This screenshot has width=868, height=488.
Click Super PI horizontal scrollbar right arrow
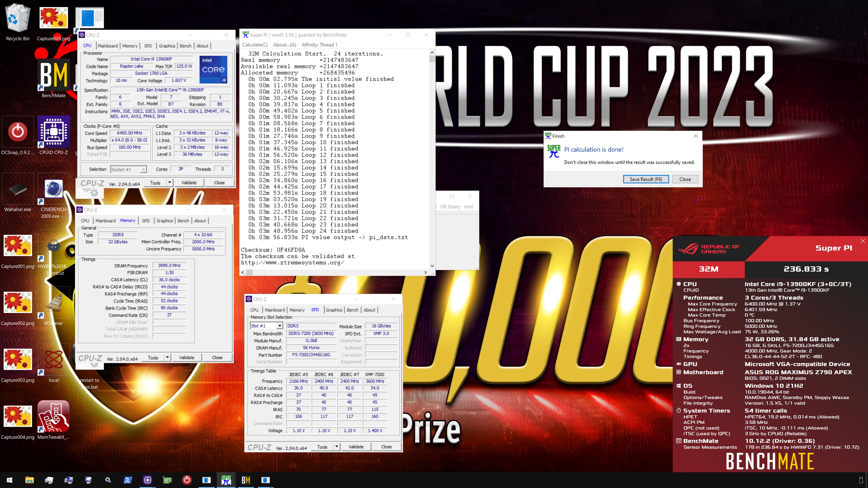point(425,272)
